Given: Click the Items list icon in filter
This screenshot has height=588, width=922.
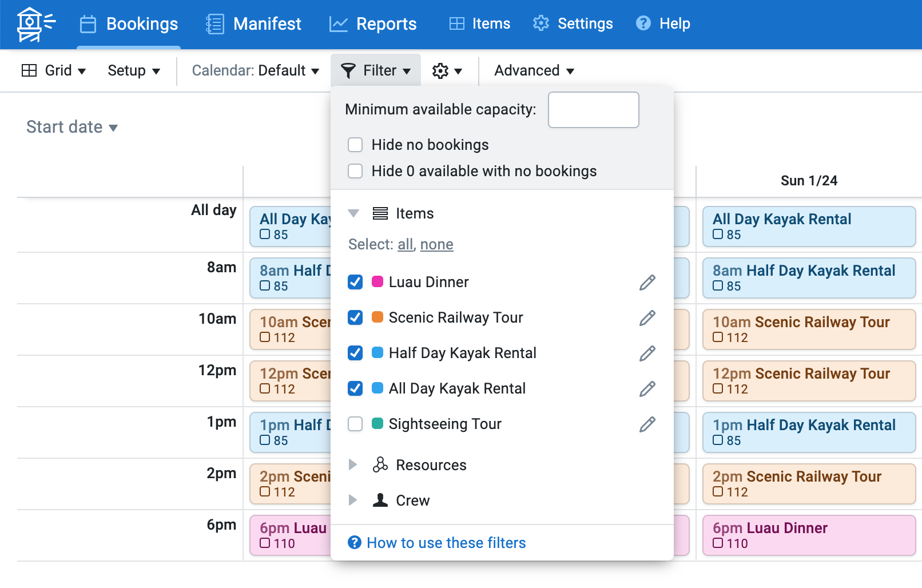Looking at the screenshot, I should (x=380, y=213).
